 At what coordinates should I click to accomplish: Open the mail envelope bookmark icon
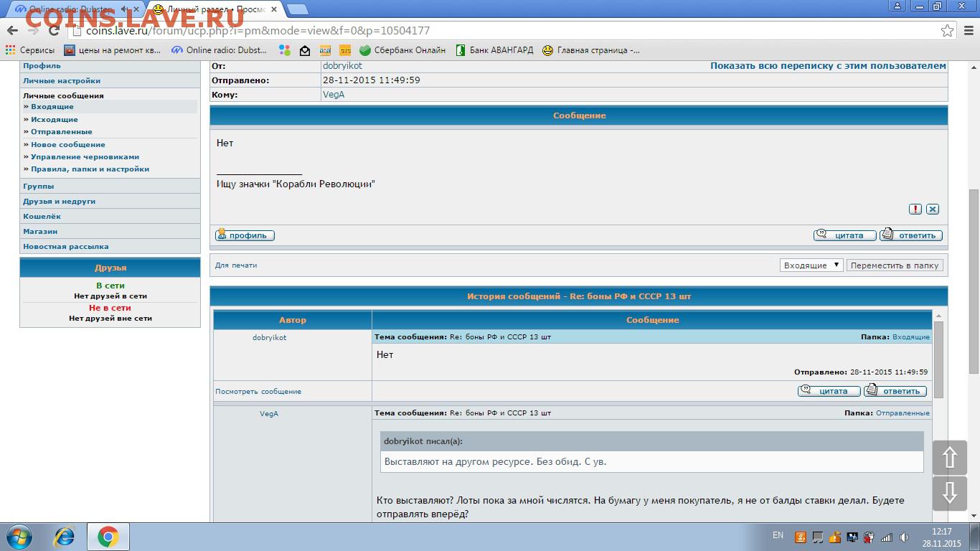[x=305, y=50]
